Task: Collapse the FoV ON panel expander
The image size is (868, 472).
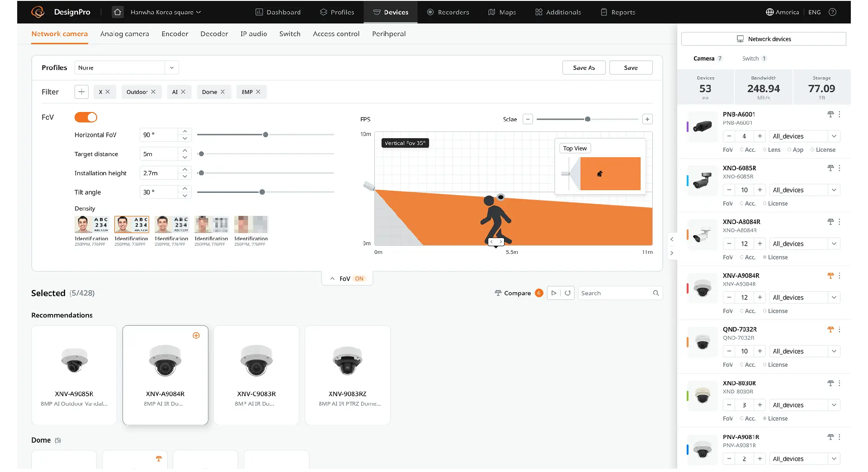Action: point(347,279)
